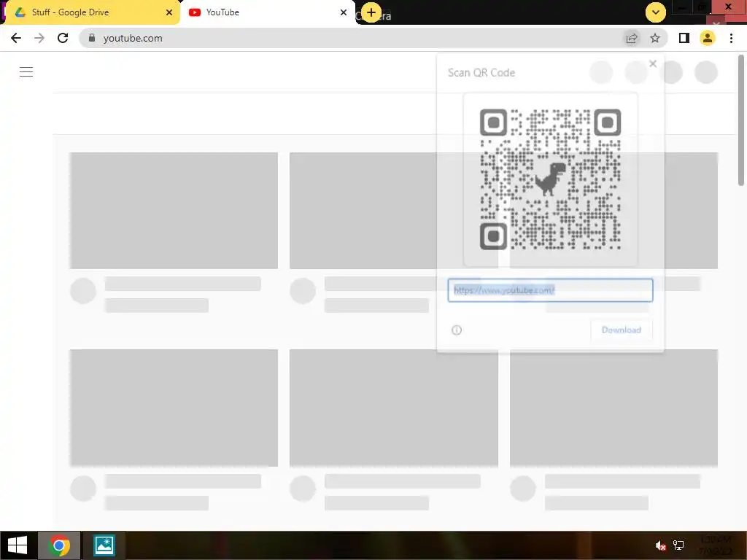Open a new tab with plus button
Viewport: 747px width, 560px height.
click(x=371, y=12)
